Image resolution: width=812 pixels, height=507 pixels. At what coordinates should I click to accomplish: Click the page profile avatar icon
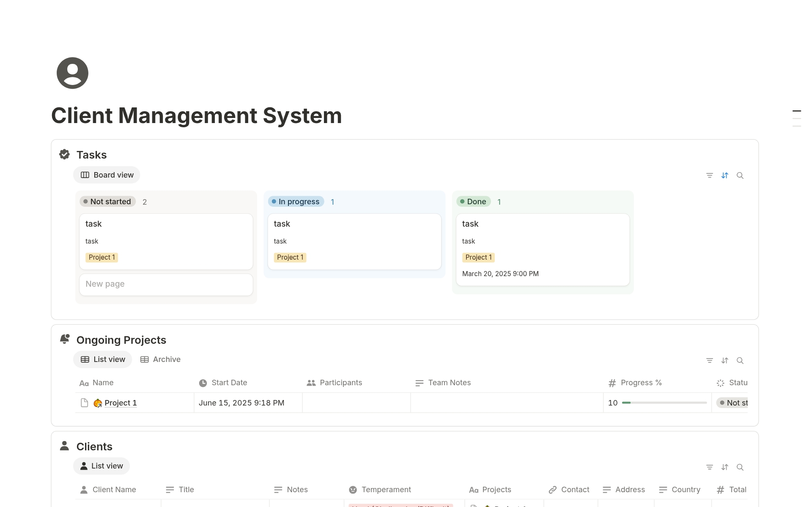(x=72, y=73)
